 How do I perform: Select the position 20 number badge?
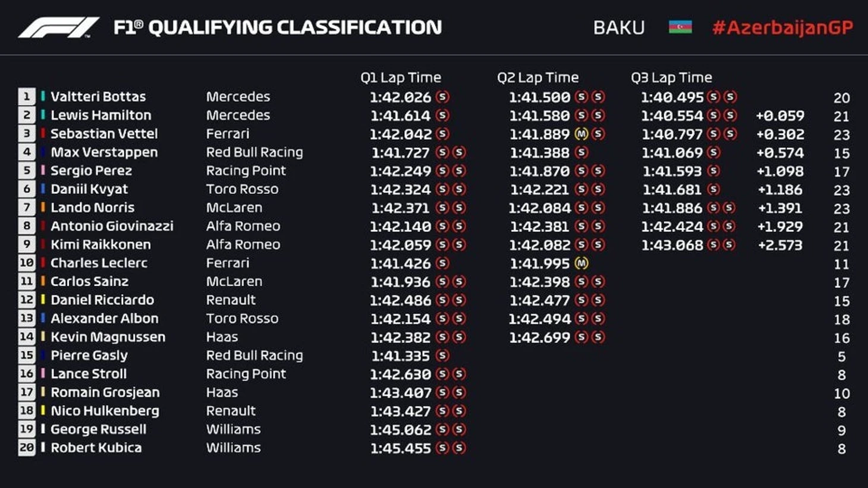coord(27,448)
